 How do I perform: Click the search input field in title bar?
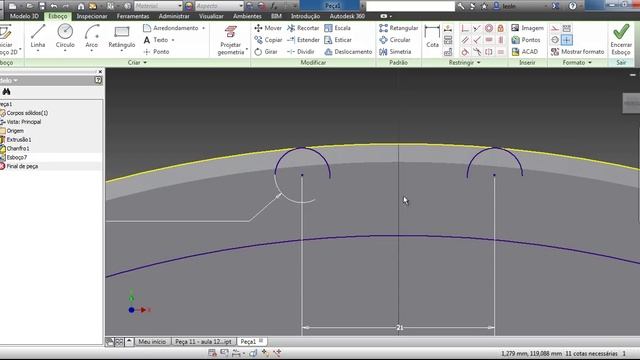coord(410,6)
